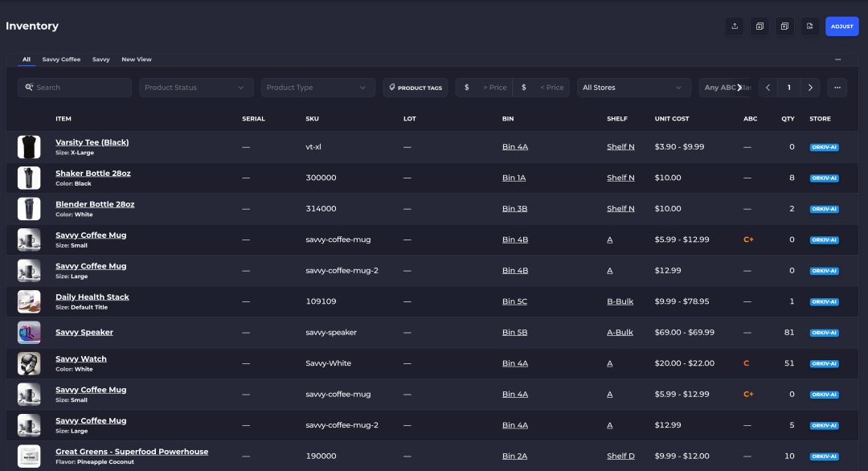Sort by the UNIT COST column header
Screen dimensions: 868x471
(x=671, y=118)
